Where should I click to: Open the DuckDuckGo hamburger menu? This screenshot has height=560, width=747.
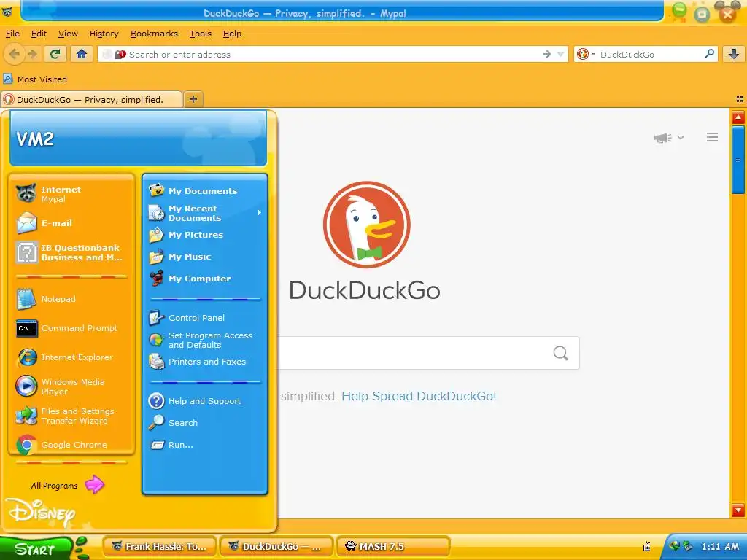pos(712,138)
